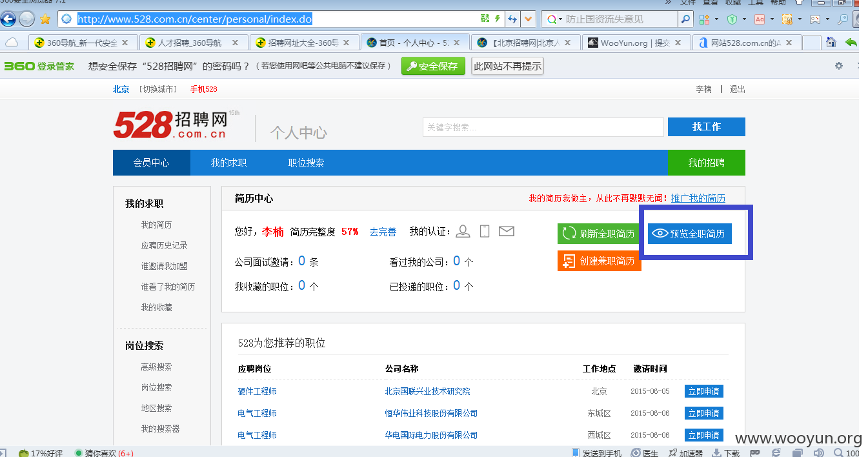The image size is (868, 457).
Task: Open the search engine selector dropdown
Action: pyautogui.click(x=554, y=19)
